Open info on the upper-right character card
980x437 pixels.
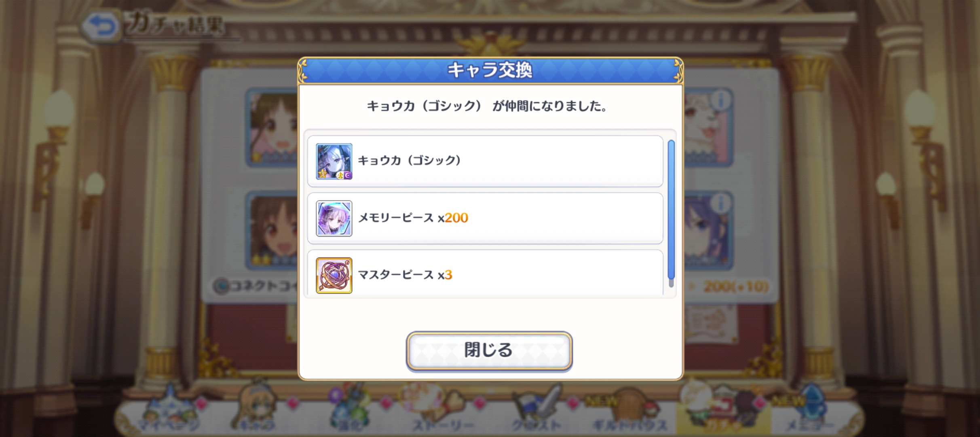click(721, 100)
